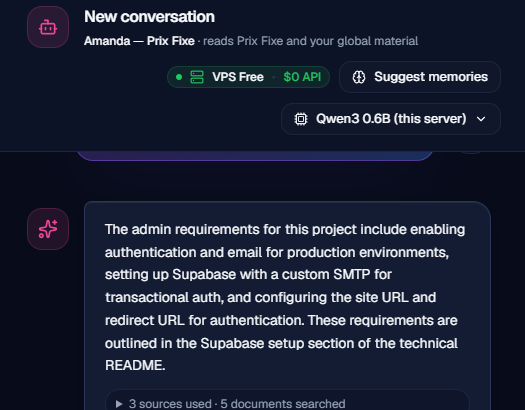This screenshot has width=525, height=410.
Task: Open the Qwen3 0.6B model dropdown
Action: pos(391,119)
